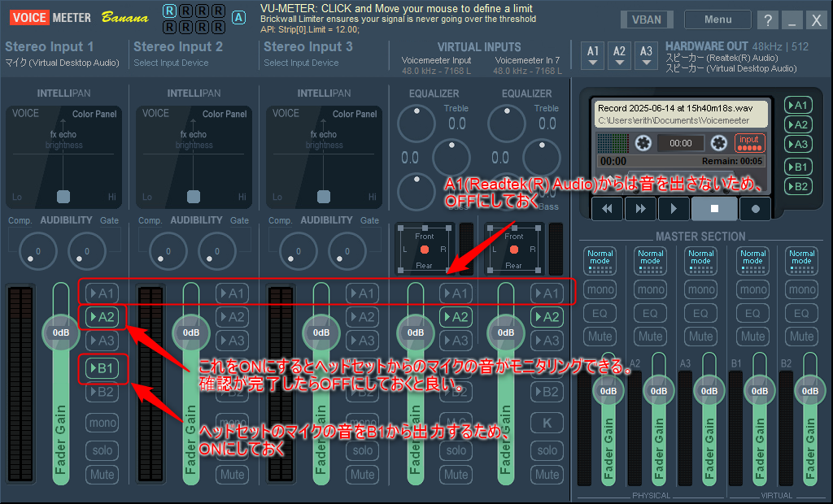
Task: Toggle A2 on second virtual input strip
Action: pyautogui.click(x=547, y=317)
